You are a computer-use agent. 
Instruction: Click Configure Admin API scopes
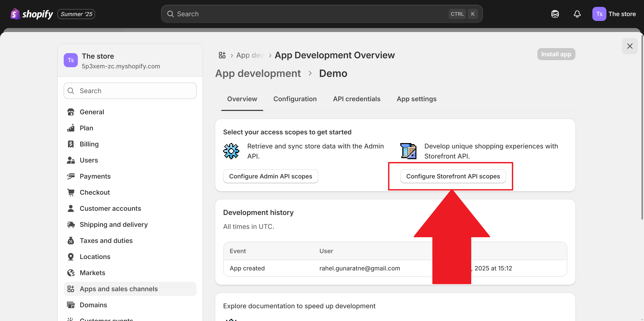[x=271, y=176]
